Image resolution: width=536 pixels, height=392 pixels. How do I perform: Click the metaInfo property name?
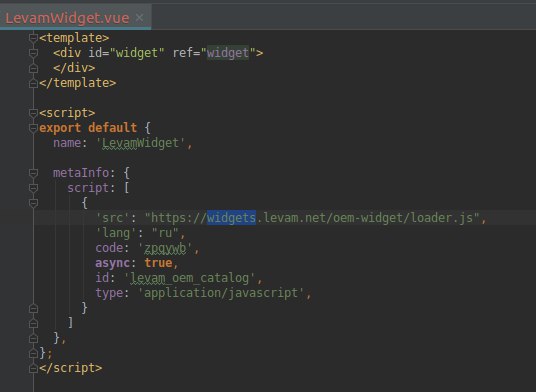[x=81, y=173]
